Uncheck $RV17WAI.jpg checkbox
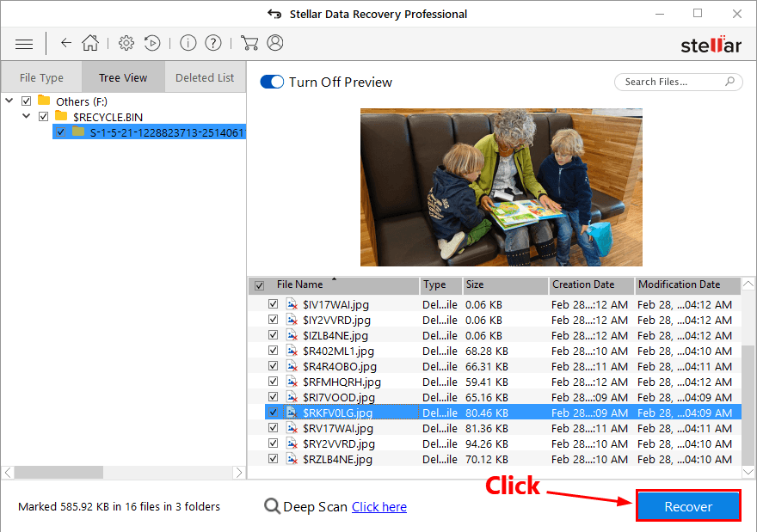Viewport: 757px width, 532px height. (274, 427)
